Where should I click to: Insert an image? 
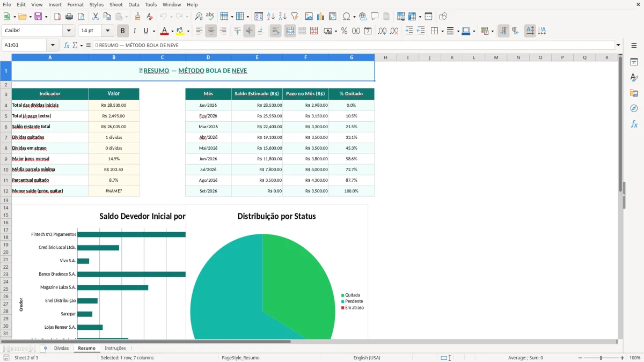click(309, 17)
